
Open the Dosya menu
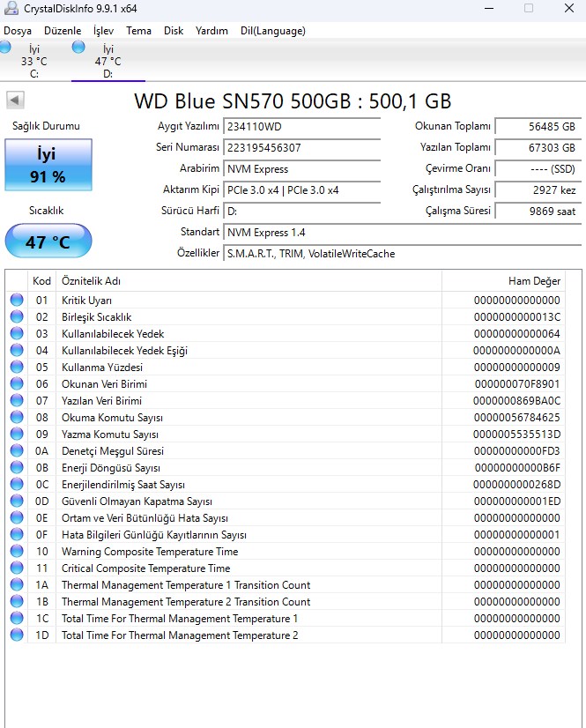click(18, 31)
